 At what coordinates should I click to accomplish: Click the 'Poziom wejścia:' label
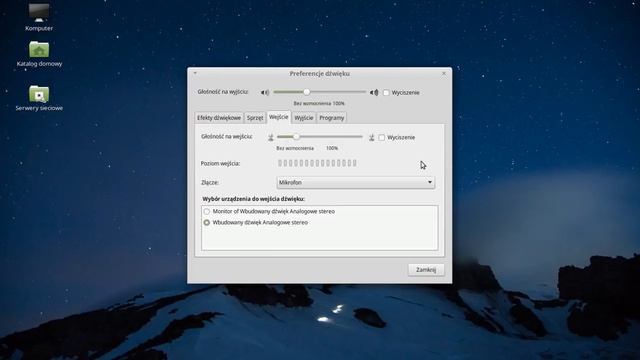point(220,163)
